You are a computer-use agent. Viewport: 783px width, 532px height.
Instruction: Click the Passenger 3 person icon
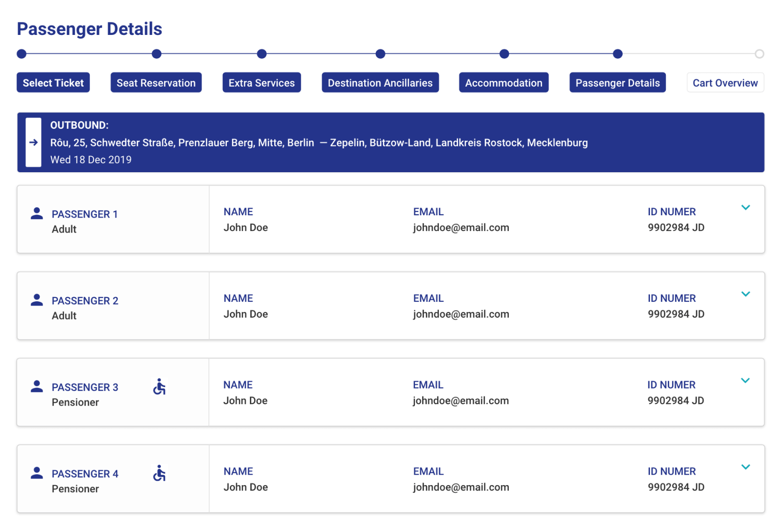click(37, 387)
